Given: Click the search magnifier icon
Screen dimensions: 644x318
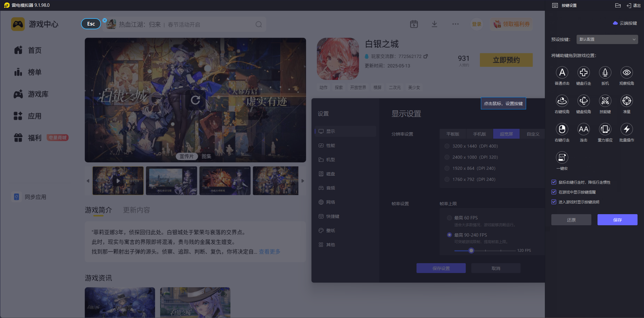Looking at the screenshot, I should coord(259,24).
